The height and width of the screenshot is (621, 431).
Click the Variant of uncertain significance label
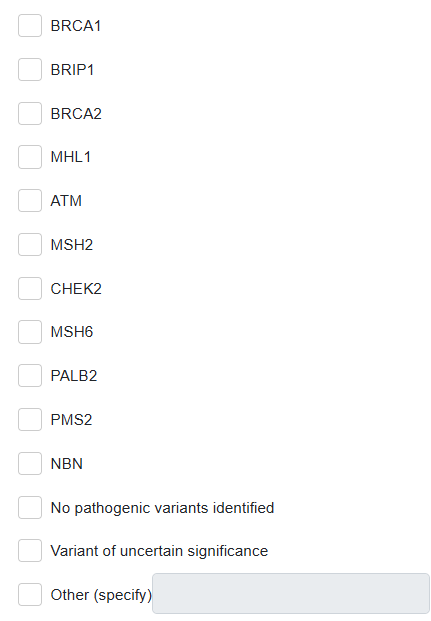pos(159,551)
